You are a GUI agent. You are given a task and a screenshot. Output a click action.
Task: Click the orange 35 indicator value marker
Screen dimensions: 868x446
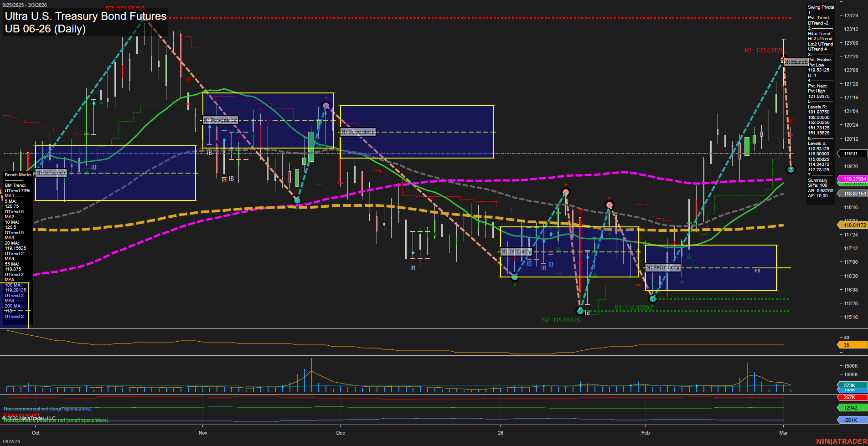coord(852,345)
